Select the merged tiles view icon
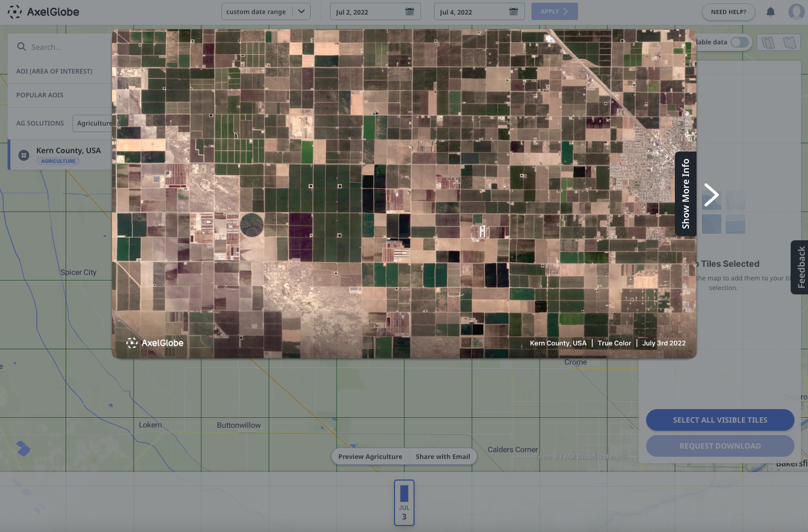 790,42
